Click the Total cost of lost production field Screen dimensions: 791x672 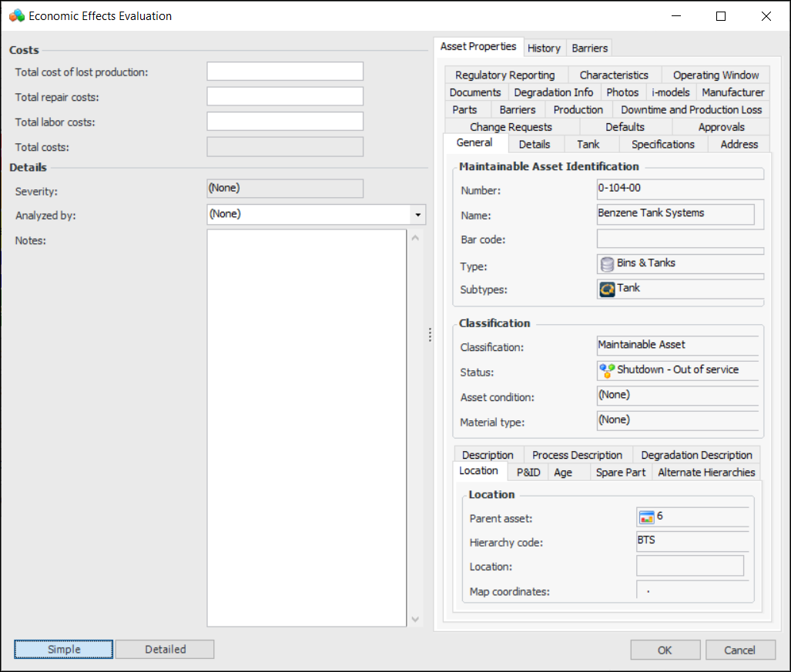285,72
